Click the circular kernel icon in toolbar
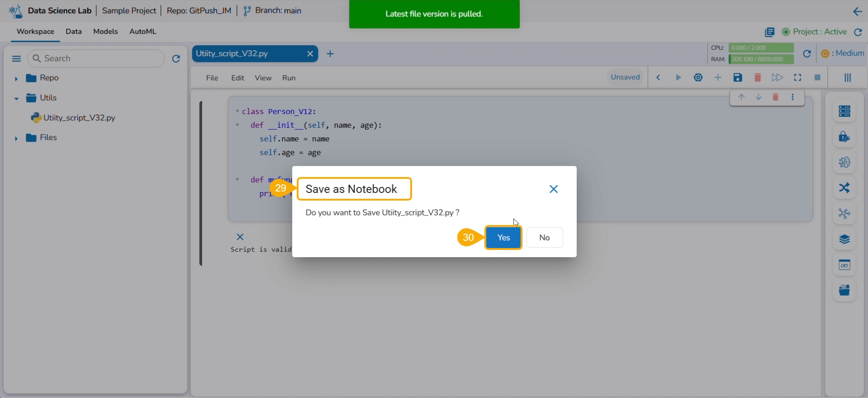 (698, 77)
